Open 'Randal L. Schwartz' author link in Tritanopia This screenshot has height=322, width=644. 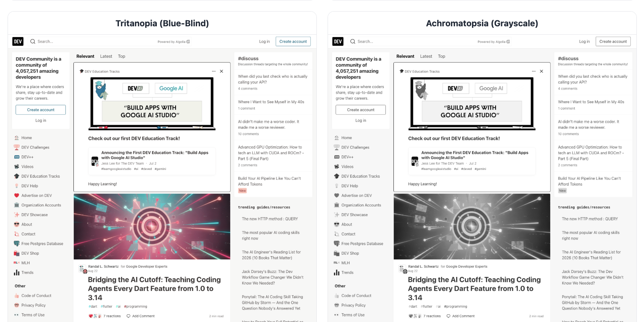point(103,267)
